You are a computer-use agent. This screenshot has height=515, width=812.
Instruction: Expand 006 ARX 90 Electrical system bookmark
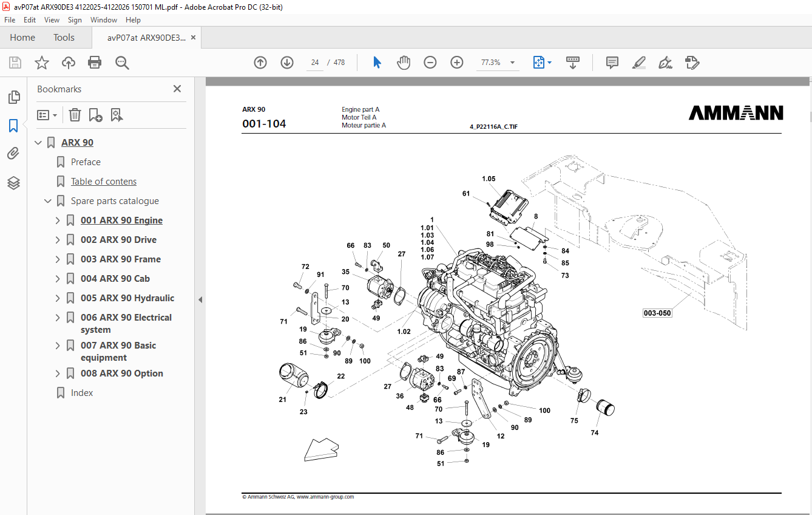point(58,318)
